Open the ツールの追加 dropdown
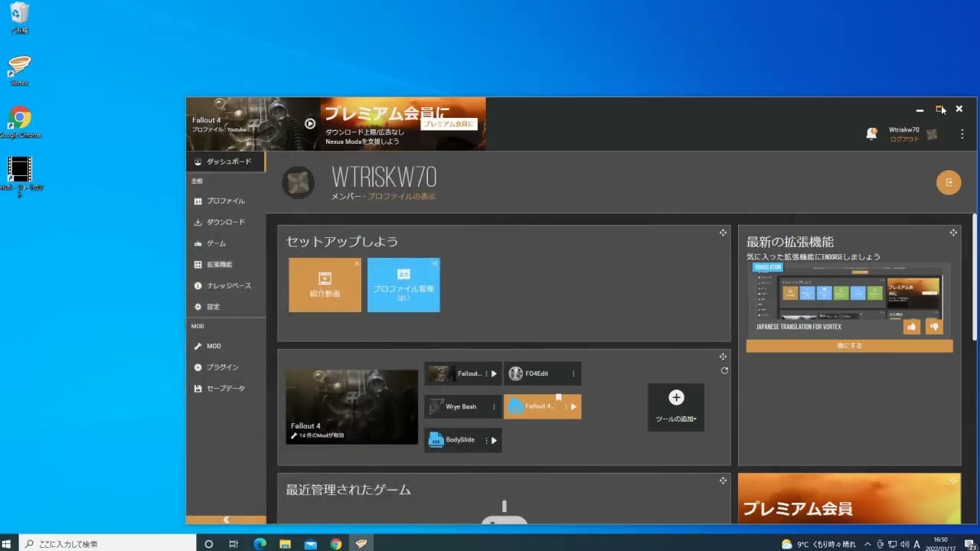Image resolution: width=980 pixels, height=551 pixels. 676,407
